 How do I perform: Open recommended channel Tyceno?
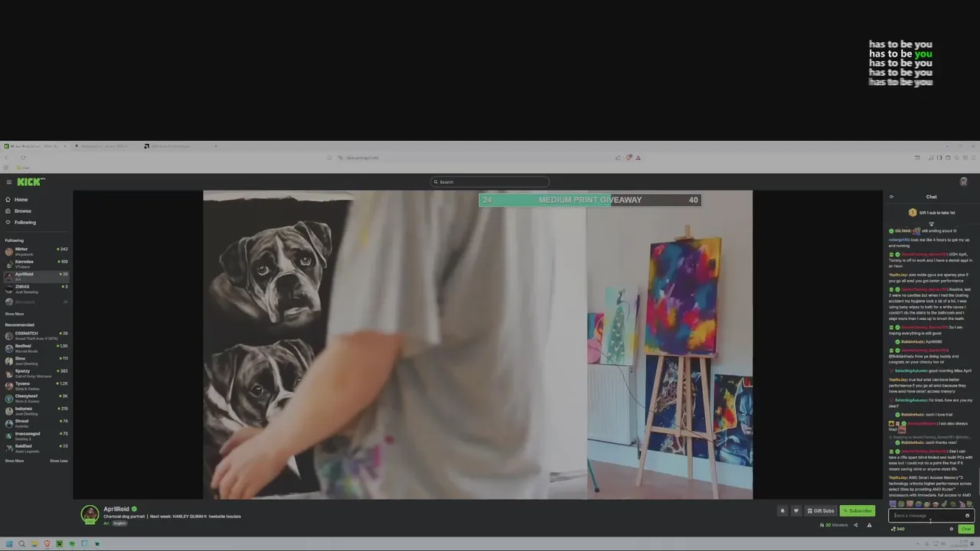click(36, 385)
